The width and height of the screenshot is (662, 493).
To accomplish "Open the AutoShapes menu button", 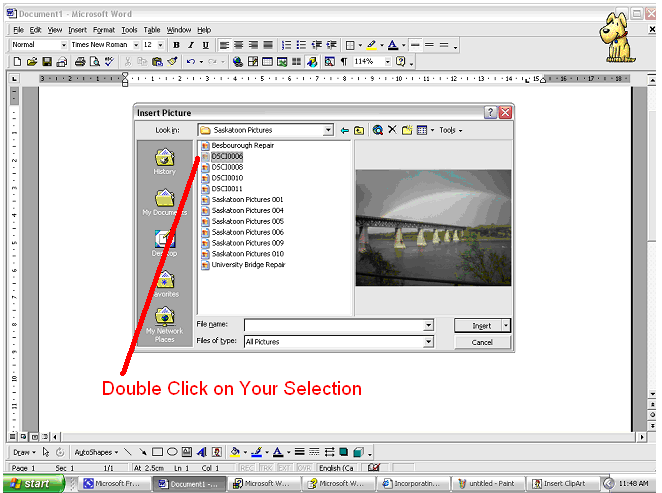I will pyautogui.click(x=96, y=452).
